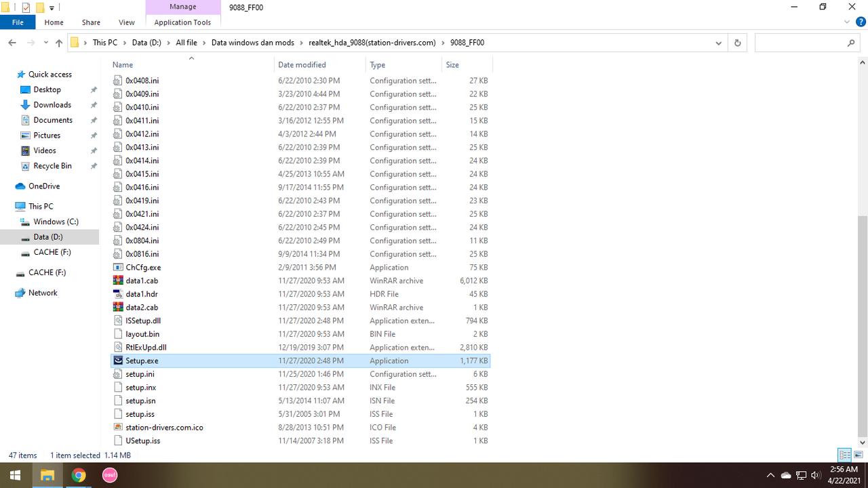This screenshot has height=488, width=868.
Task: Switch to the View ribbon tab
Action: click(x=126, y=22)
